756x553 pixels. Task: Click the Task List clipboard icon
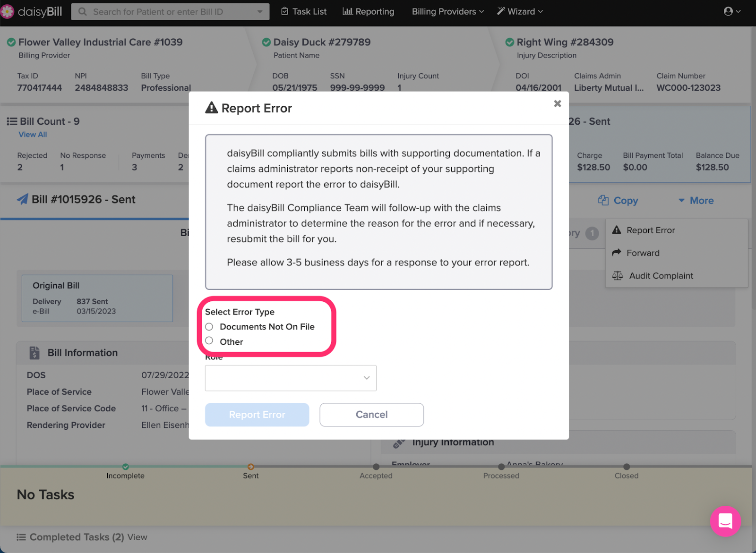tap(284, 11)
